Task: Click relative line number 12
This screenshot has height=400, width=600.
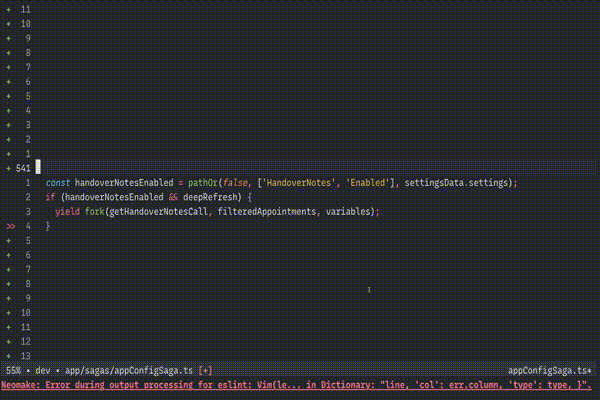Action: coord(26,341)
